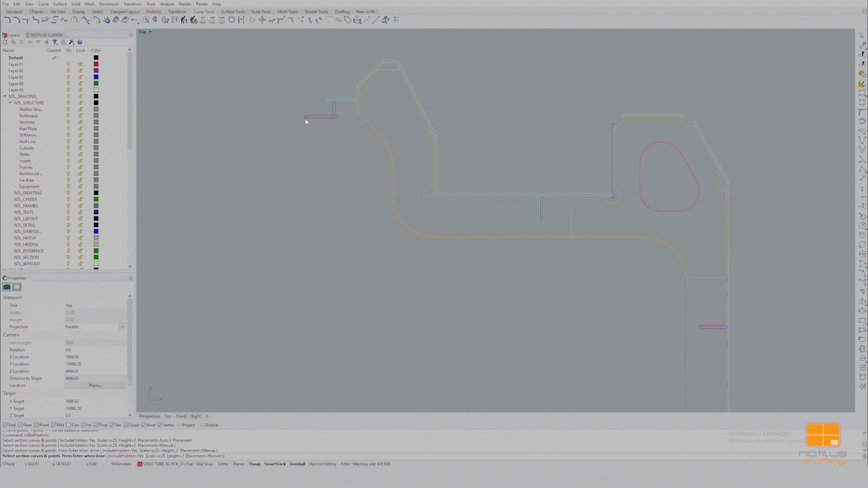Viewport: 868px width, 488px height.
Task: Change Layer 02 purple color swatch
Action: (x=96, y=70)
